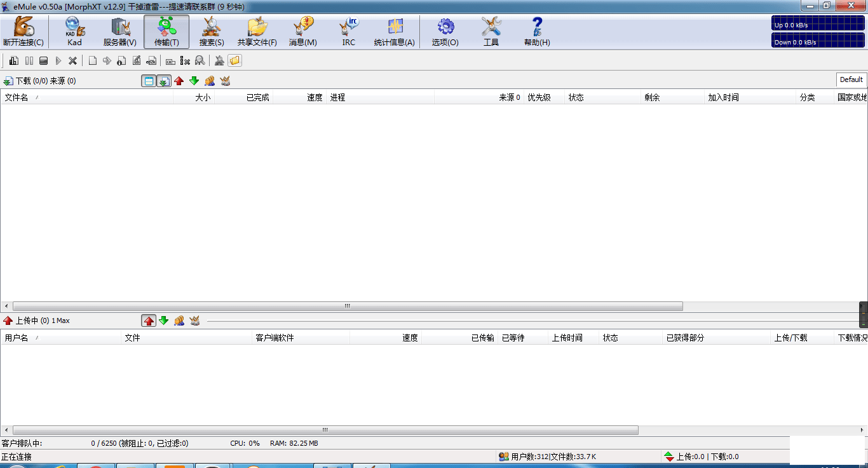The image size is (868, 468).
Task: Click the file comments pencil icon
Action: pos(137,60)
